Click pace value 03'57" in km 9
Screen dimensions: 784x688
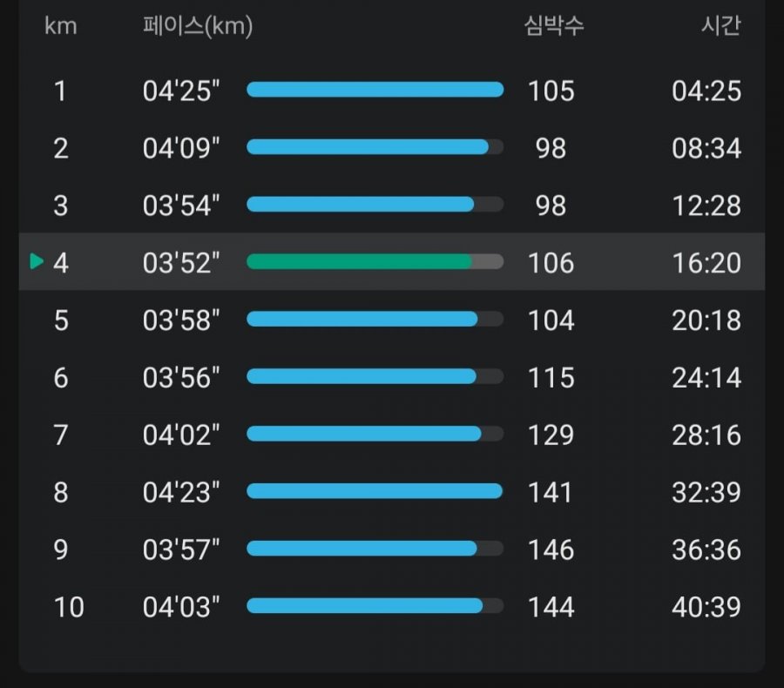click(181, 550)
